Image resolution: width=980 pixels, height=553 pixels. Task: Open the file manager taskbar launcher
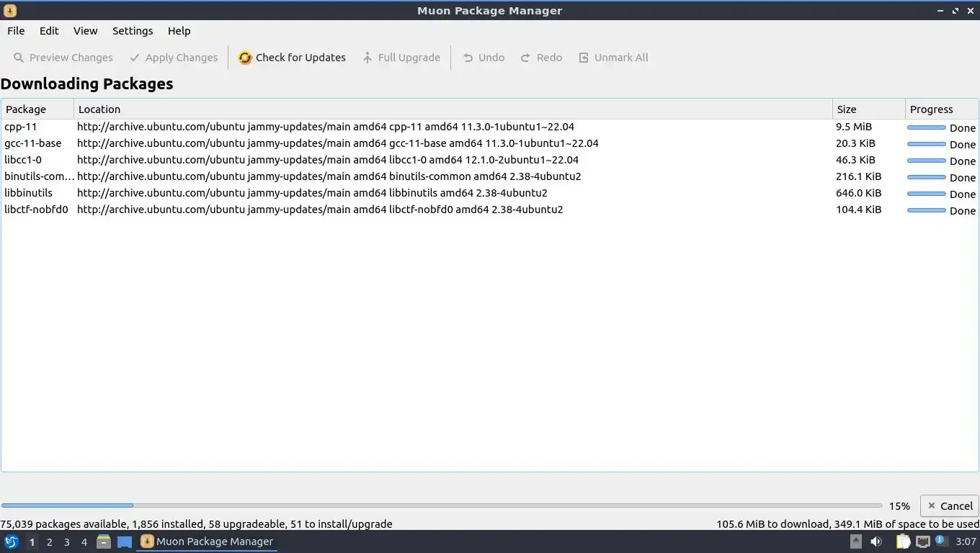(x=104, y=541)
